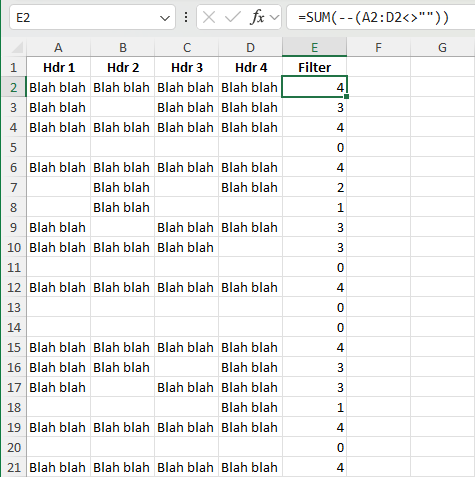This screenshot has height=477, width=475.
Task: Click 'Blah blah' in cell D15
Action: click(x=249, y=347)
